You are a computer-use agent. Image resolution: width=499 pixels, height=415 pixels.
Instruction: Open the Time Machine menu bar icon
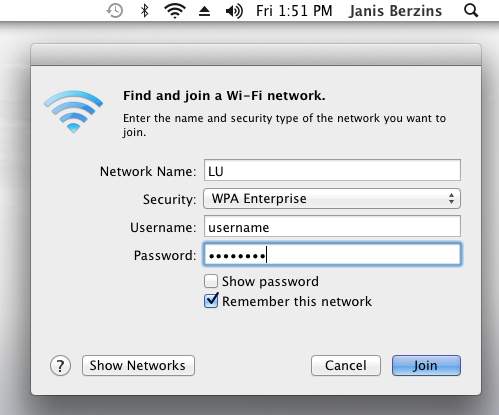115,11
